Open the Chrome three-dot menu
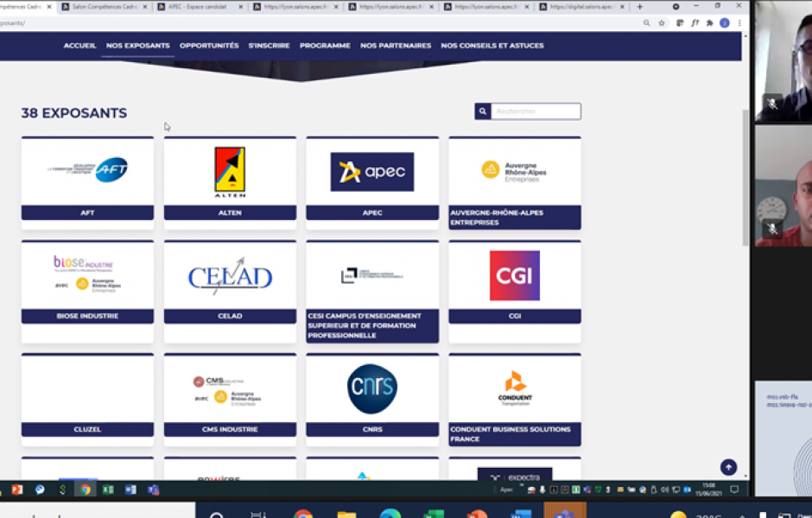Screen dimensions: 812x518 (739, 22)
